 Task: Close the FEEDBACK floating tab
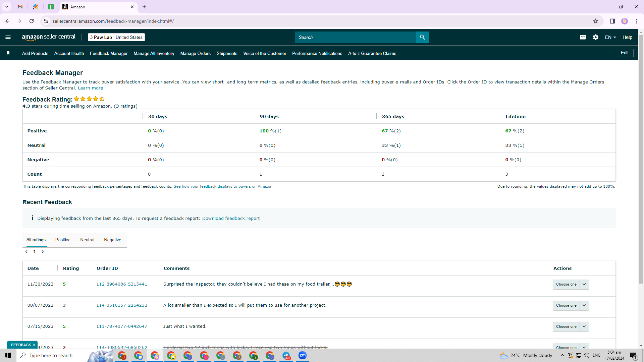[34, 345]
